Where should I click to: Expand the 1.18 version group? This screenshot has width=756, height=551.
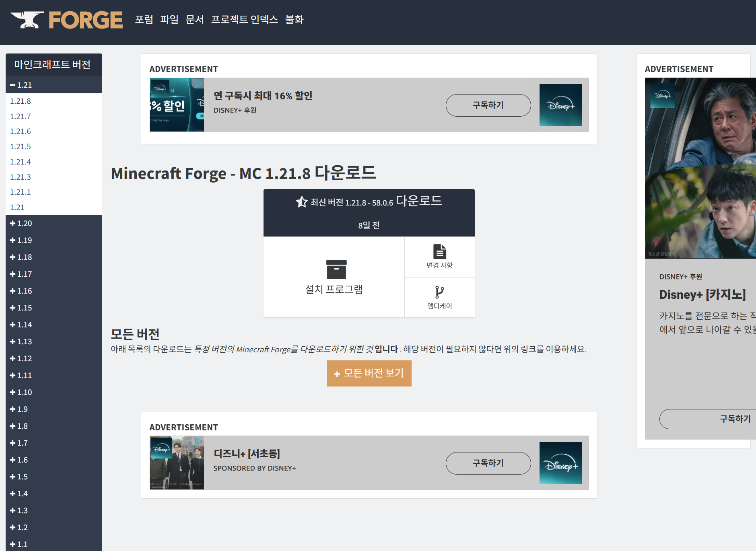click(54, 257)
